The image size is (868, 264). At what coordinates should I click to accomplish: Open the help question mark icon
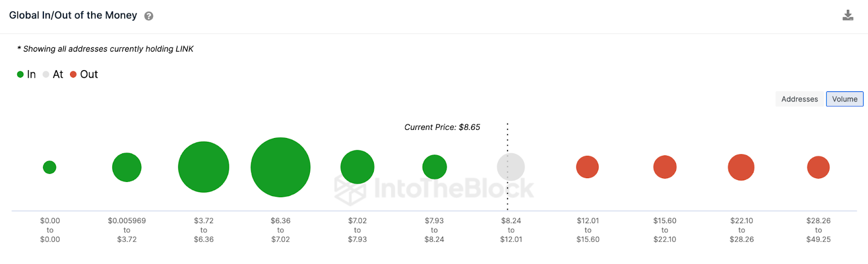[149, 16]
